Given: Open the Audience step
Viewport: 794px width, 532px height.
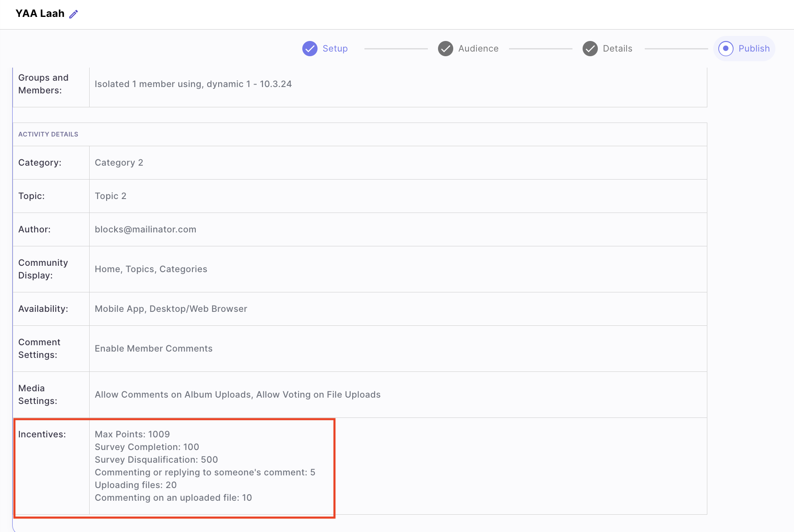Looking at the screenshot, I should [x=478, y=49].
